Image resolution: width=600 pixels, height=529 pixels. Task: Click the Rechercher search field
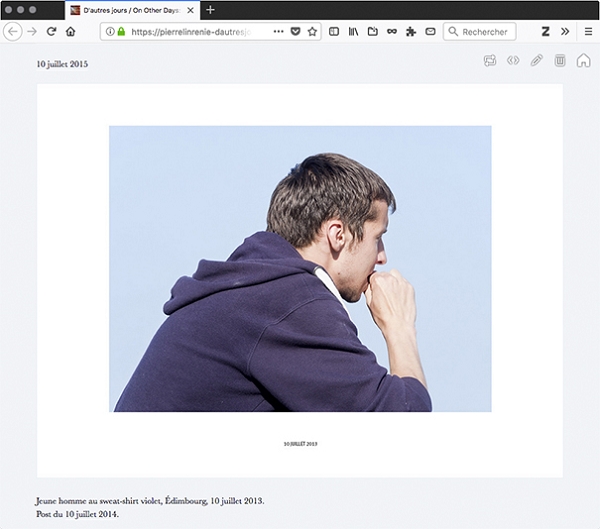pos(488,32)
